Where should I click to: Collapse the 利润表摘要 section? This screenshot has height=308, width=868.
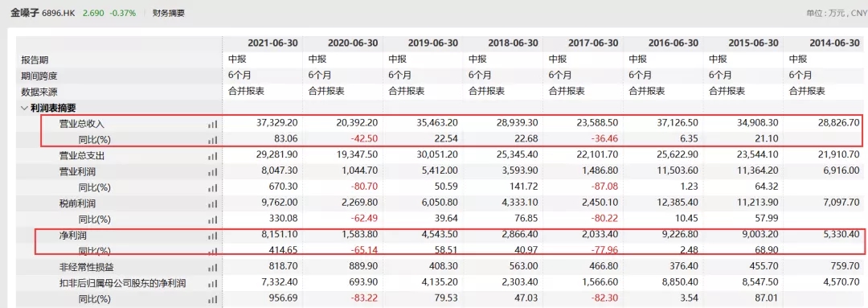pos(24,109)
